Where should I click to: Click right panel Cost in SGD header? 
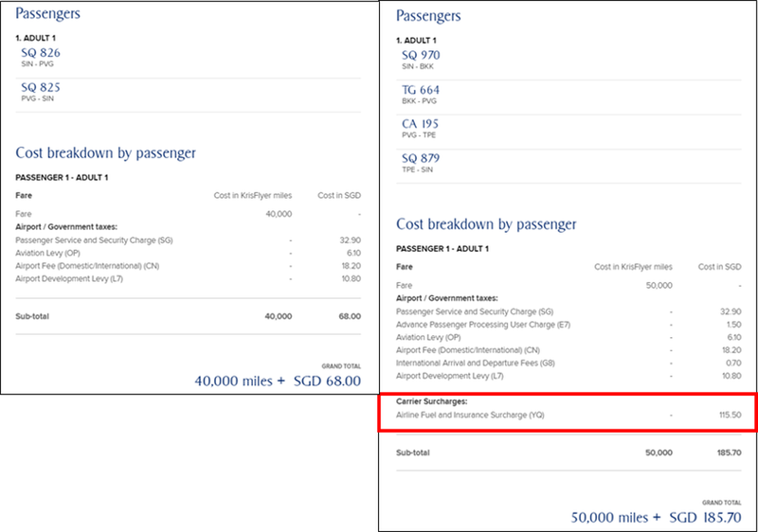719,267
